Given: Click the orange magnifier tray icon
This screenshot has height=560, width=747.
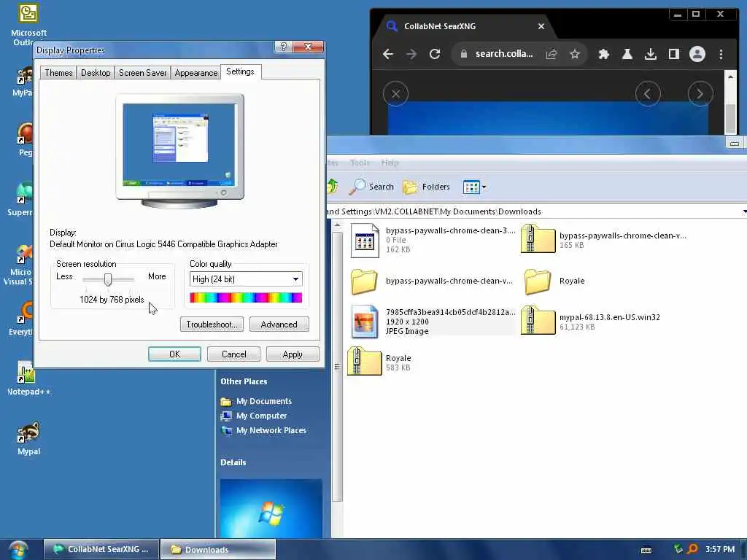Looking at the screenshot, I should coord(692,549).
